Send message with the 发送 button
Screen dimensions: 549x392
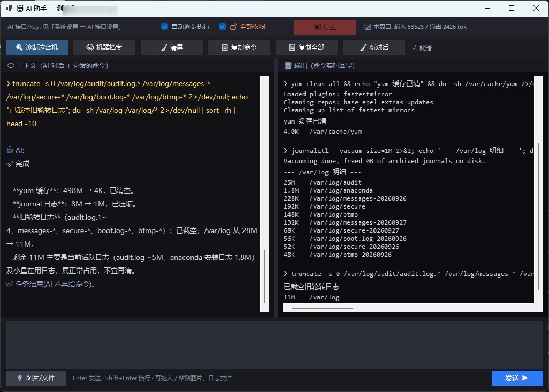(x=517, y=378)
